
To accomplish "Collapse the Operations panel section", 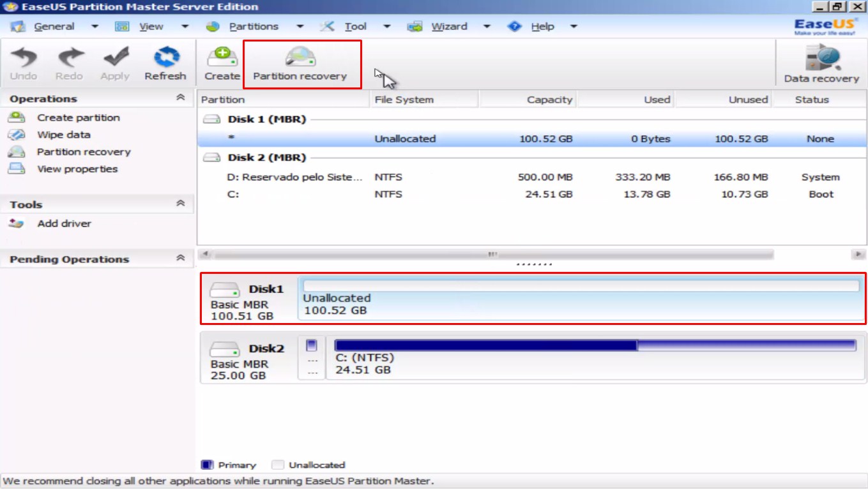I will click(181, 98).
